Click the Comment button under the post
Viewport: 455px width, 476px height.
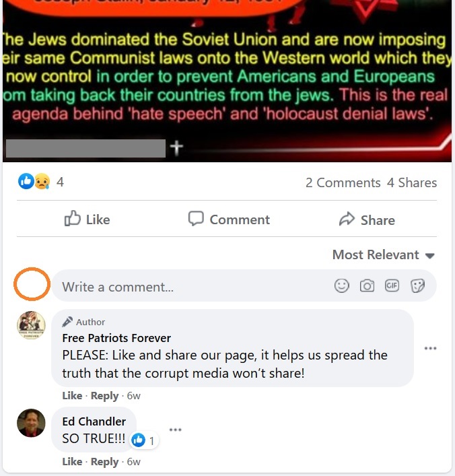[x=229, y=219]
